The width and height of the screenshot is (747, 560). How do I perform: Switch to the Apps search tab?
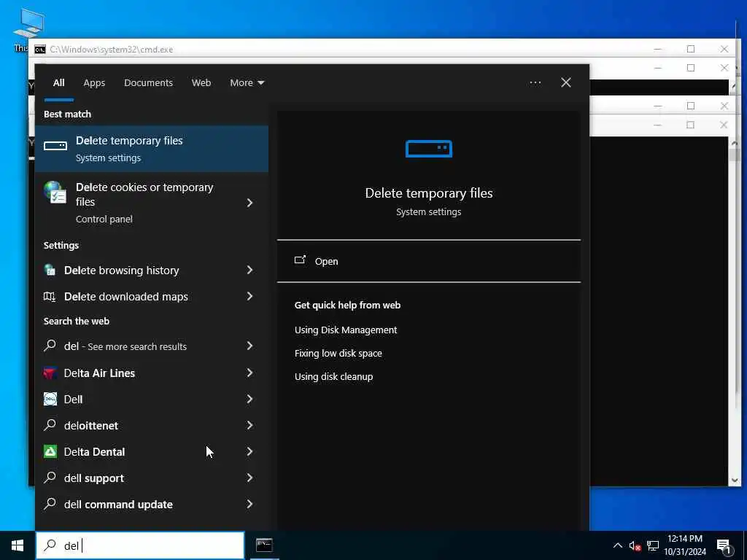pyautogui.click(x=94, y=83)
